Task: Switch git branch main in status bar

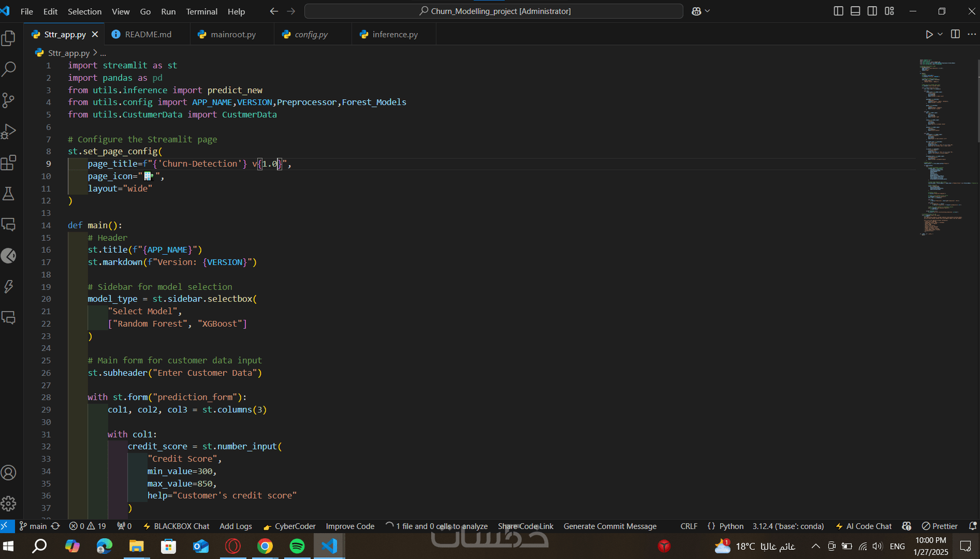Action: [33, 526]
